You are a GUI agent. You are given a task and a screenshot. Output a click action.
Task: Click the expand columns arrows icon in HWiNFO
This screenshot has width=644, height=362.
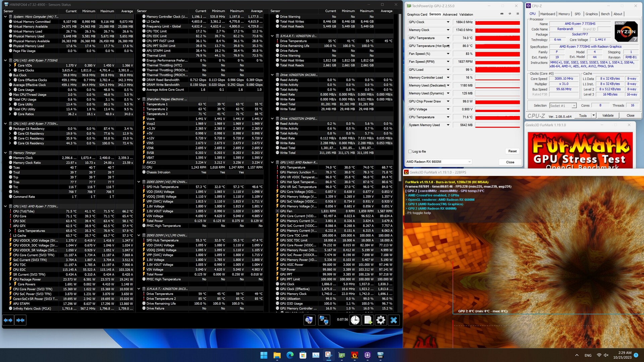pyautogui.click(x=8, y=320)
